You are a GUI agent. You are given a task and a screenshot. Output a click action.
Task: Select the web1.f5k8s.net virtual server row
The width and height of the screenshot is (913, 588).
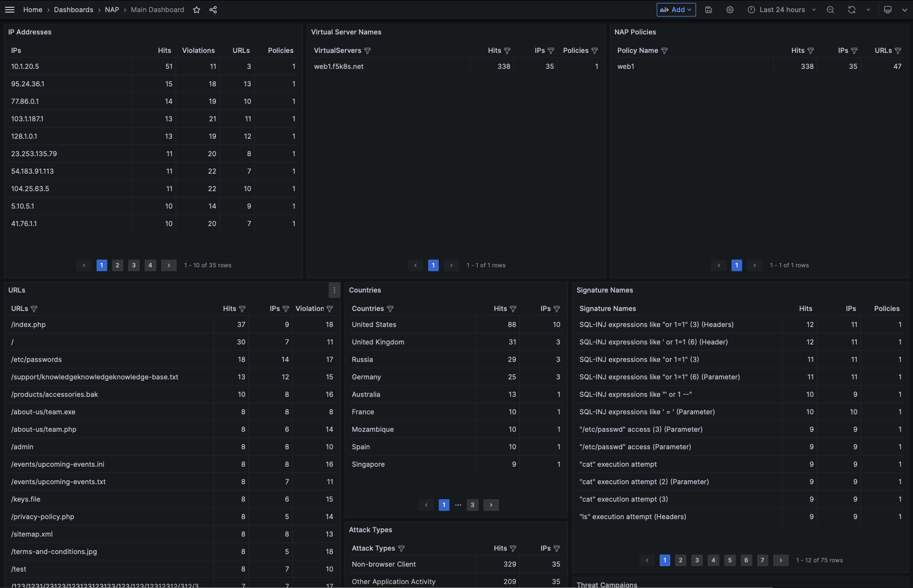tap(456, 66)
